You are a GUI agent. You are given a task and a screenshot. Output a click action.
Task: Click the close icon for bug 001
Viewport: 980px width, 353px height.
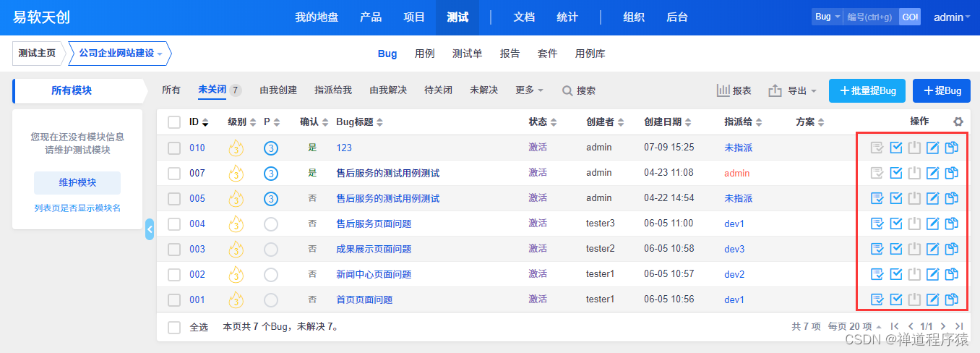(914, 299)
